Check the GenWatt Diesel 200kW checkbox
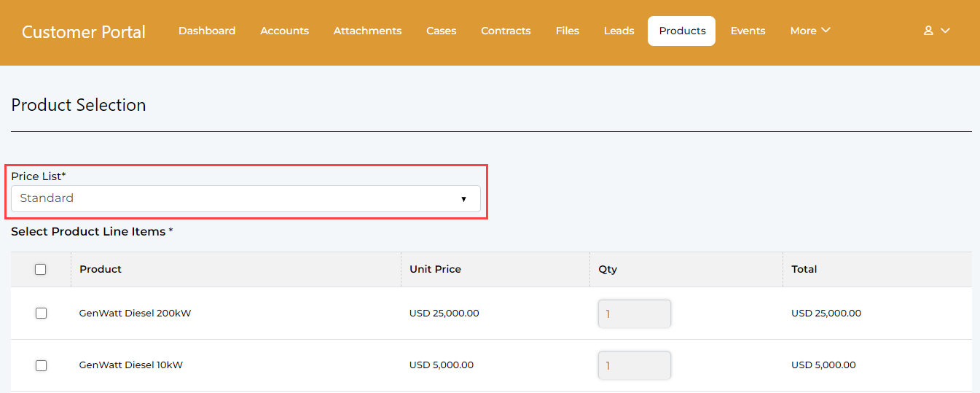 pos(41,313)
